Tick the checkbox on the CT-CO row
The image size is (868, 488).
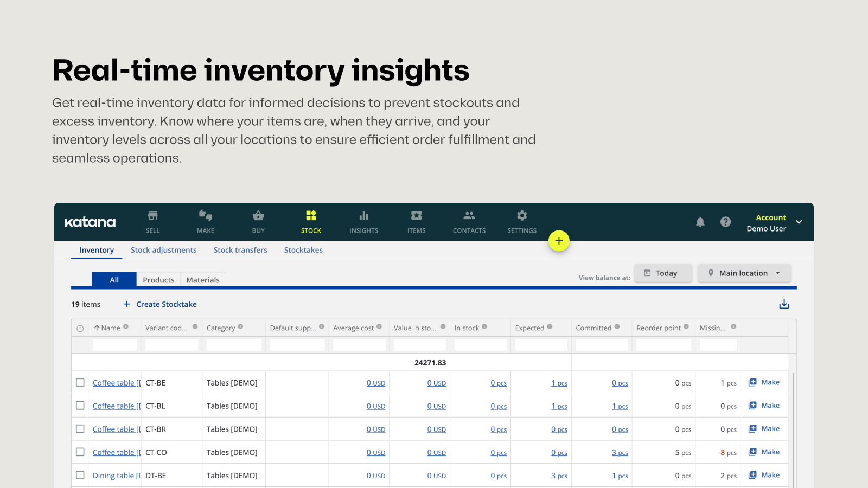point(80,452)
